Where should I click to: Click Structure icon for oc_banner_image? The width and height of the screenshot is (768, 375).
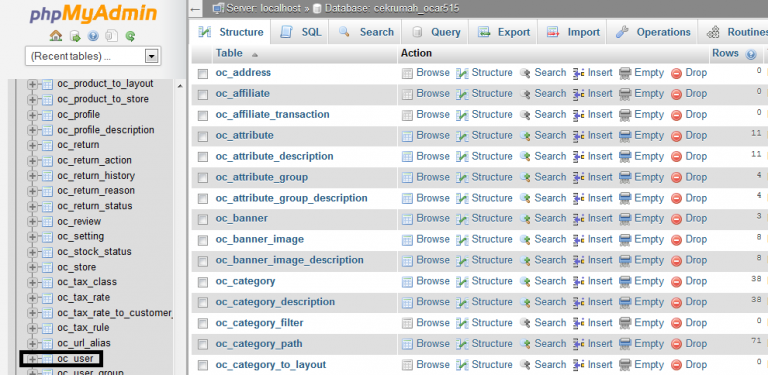[x=462, y=240]
